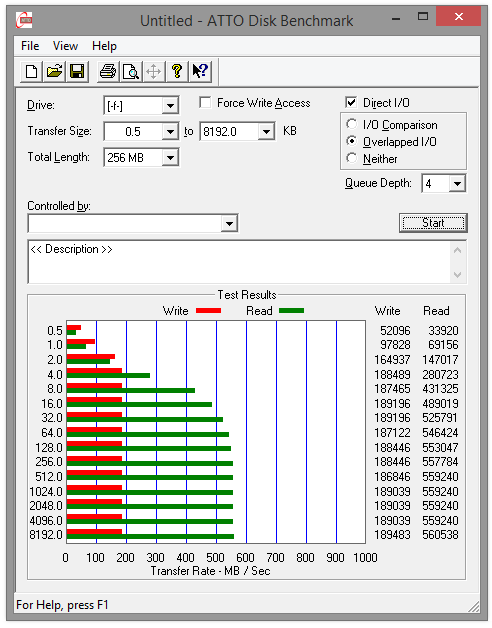Click the 16.0 row read value 489019
Screen dimensions: 492x628
click(x=440, y=404)
